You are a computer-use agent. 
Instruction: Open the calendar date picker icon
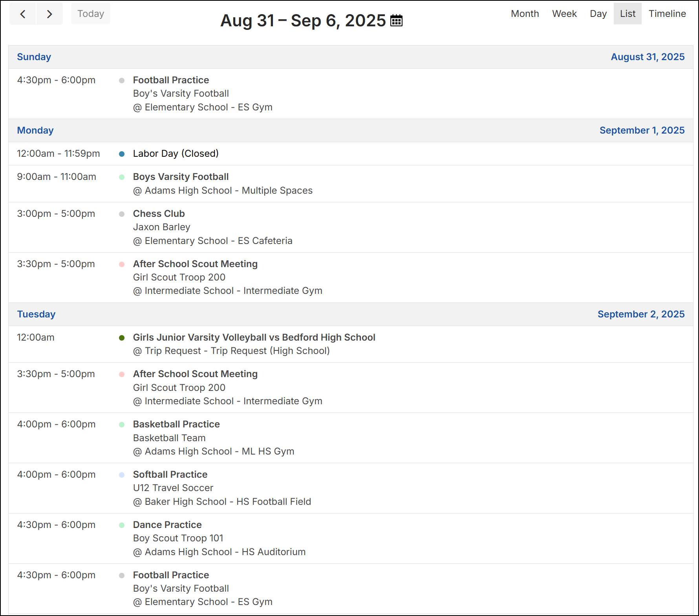tap(396, 20)
